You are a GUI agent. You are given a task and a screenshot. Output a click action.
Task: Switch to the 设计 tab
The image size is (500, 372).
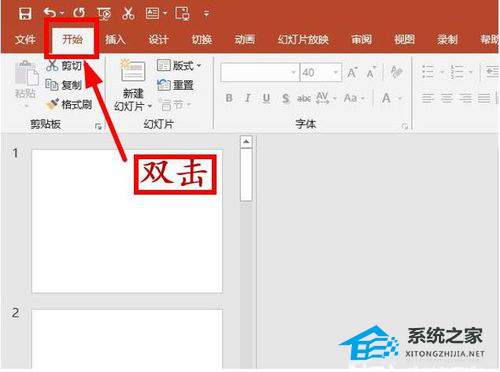158,40
